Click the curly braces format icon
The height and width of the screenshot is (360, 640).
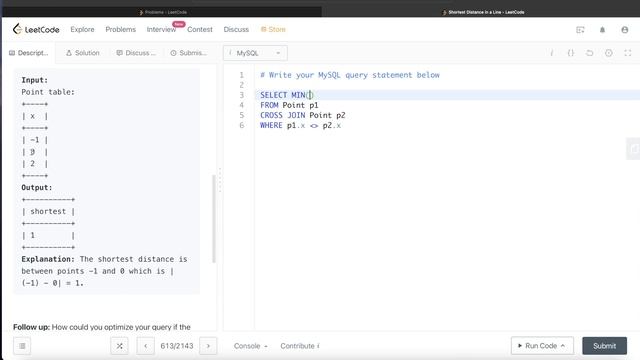coord(571,53)
